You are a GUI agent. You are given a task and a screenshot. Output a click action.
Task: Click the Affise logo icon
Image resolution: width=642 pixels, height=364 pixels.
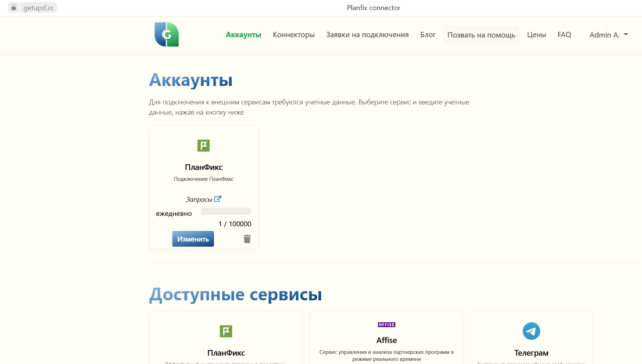point(386,325)
